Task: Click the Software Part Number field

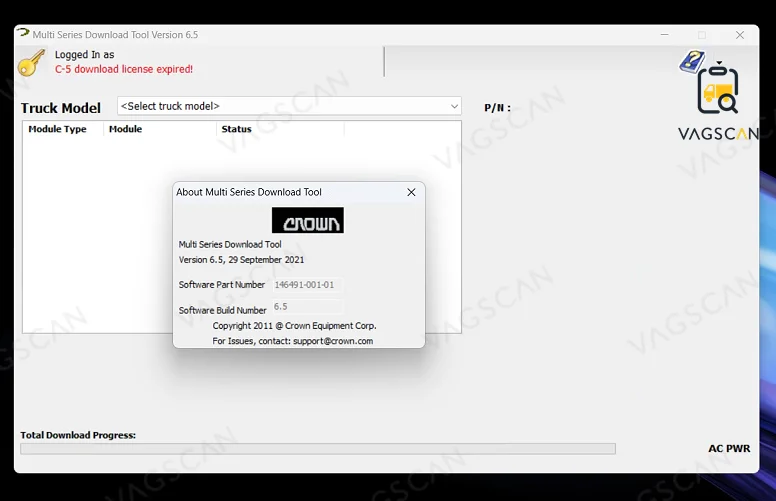Action: coord(307,285)
